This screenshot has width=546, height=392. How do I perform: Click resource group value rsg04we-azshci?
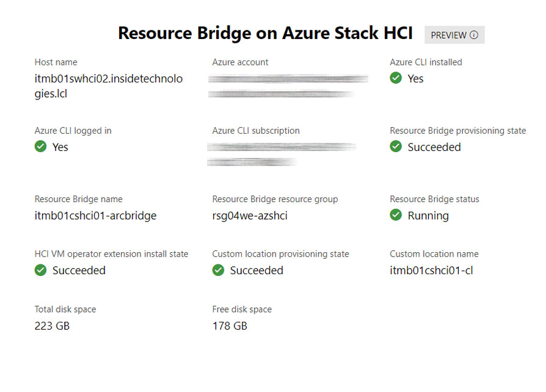[250, 216]
